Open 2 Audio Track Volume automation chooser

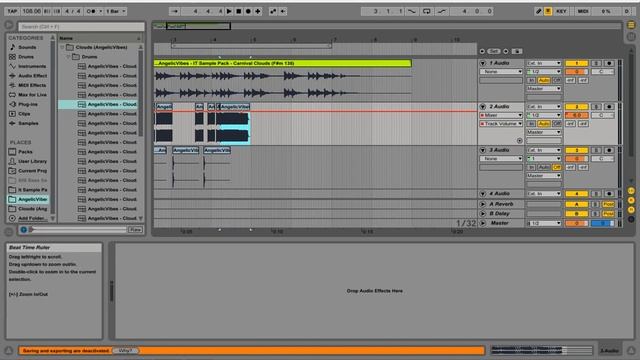click(501, 124)
